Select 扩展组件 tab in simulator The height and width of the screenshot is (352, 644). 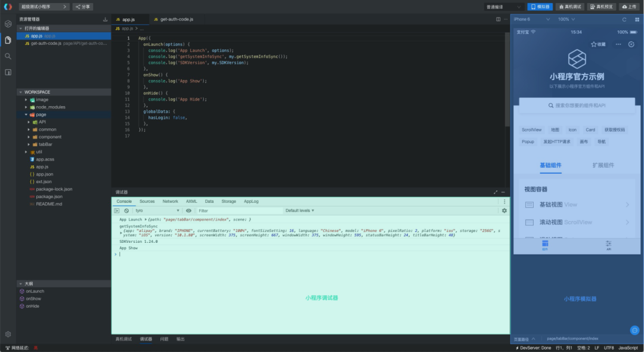(603, 165)
